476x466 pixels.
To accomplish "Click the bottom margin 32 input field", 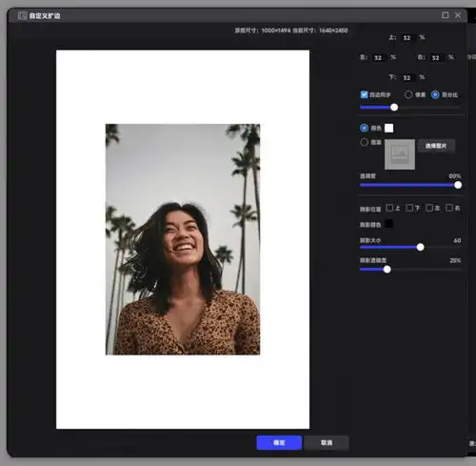I will [x=407, y=78].
